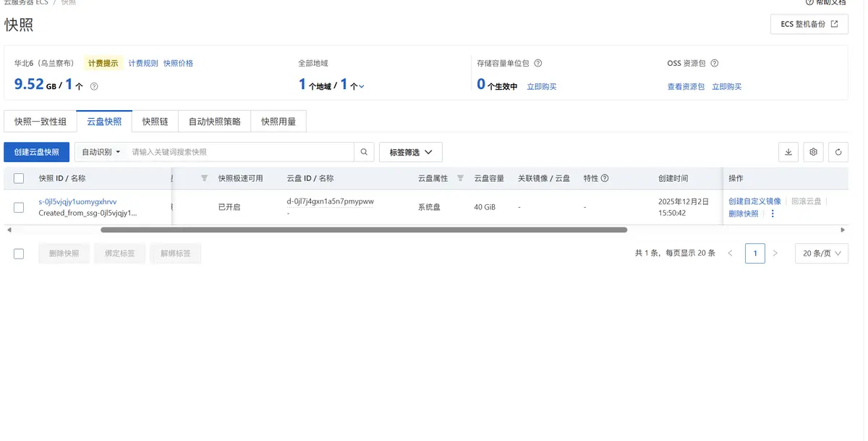This screenshot has height=441, width=868.
Task: Click help icon next to 存储容量单位包
Action: 538,64
